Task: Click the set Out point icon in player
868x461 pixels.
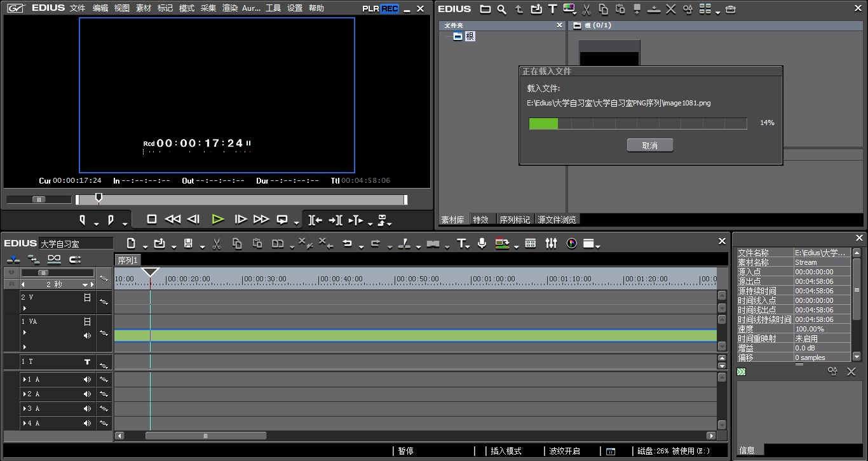Action: (111, 220)
